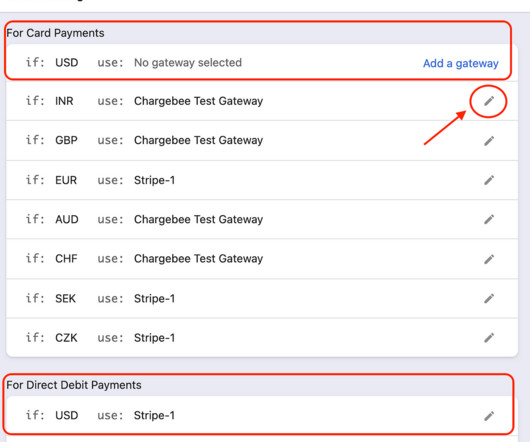
Task: Modify the CZK gateway rule
Action: click(x=489, y=338)
